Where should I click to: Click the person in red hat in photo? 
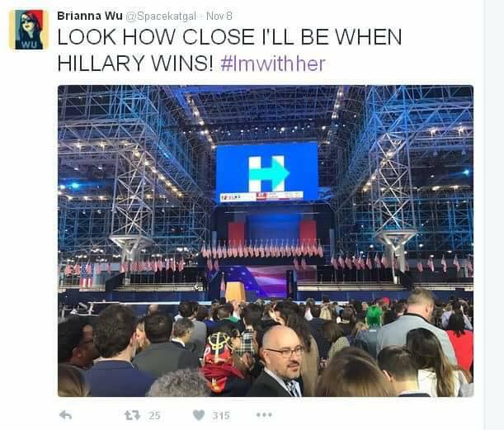[222, 361]
